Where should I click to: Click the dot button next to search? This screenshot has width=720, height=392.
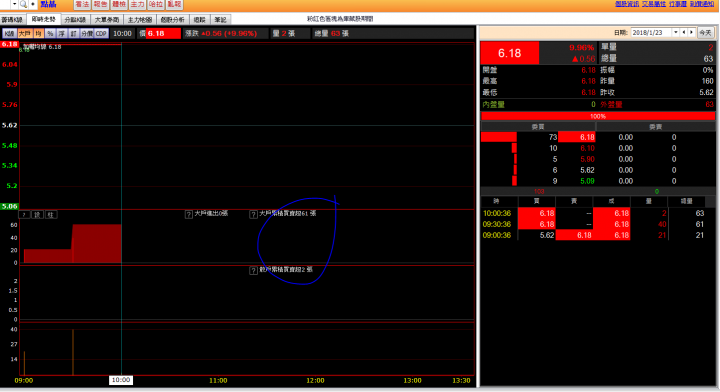pyautogui.click(x=33, y=4)
